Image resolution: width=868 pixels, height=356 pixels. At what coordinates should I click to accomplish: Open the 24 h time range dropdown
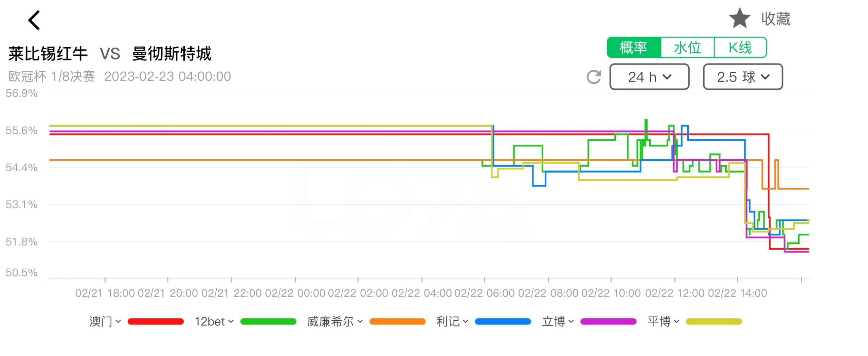click(649, 77)
